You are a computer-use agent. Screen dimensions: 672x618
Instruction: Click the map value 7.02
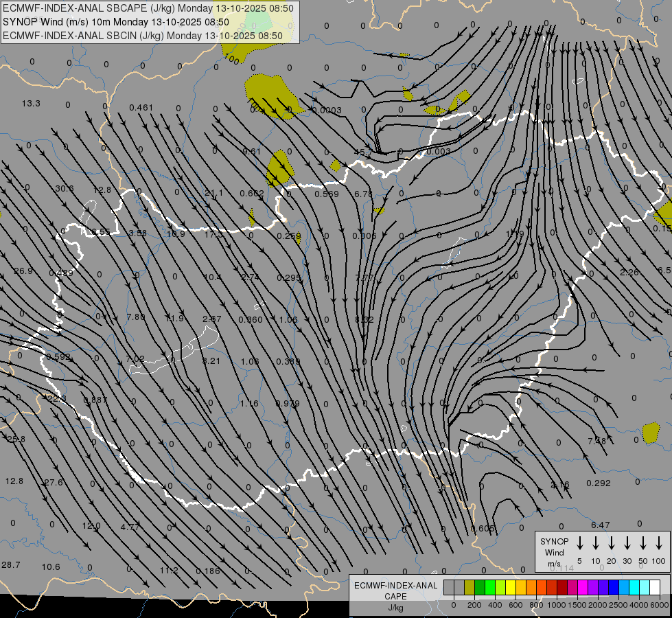[x=135, y=358]
